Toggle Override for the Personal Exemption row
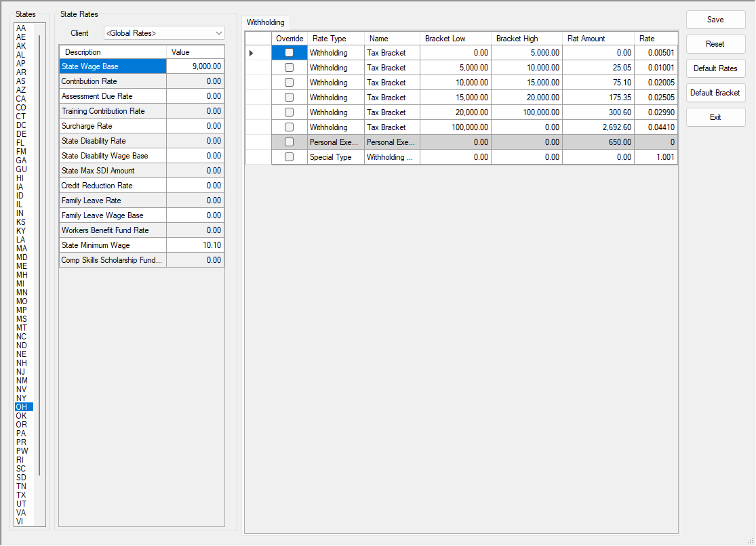756x546 pixels. [290, 142]
